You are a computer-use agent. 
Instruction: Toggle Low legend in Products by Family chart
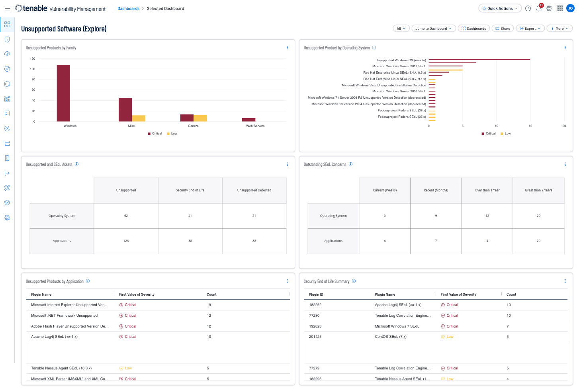[x=172, y=134]
